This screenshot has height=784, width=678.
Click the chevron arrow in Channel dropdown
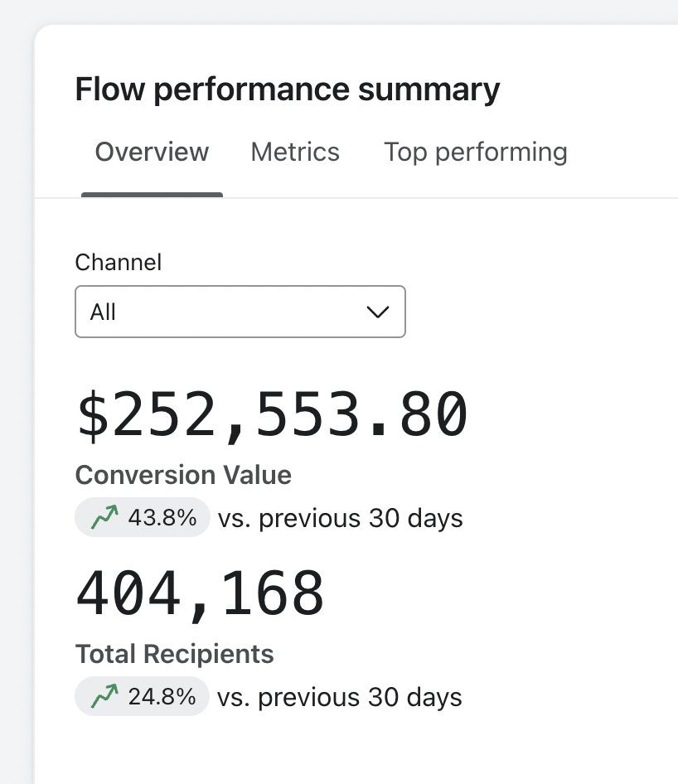pyautogui.click(x=377, y=312)
